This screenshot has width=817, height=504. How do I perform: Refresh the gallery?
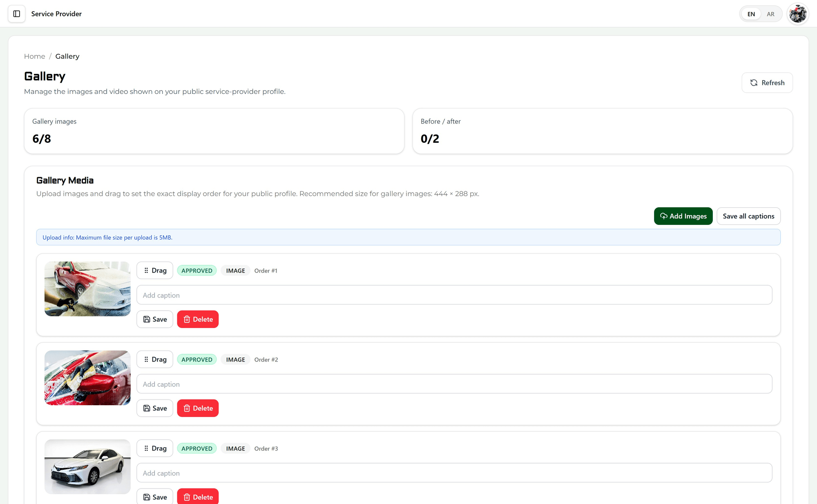coord(767,83)
